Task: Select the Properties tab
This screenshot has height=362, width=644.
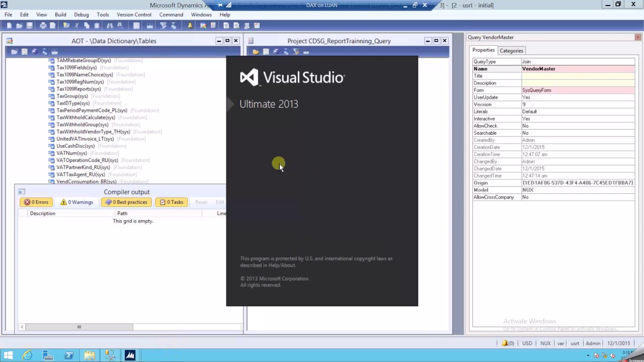Action: [x=484, y=50]
